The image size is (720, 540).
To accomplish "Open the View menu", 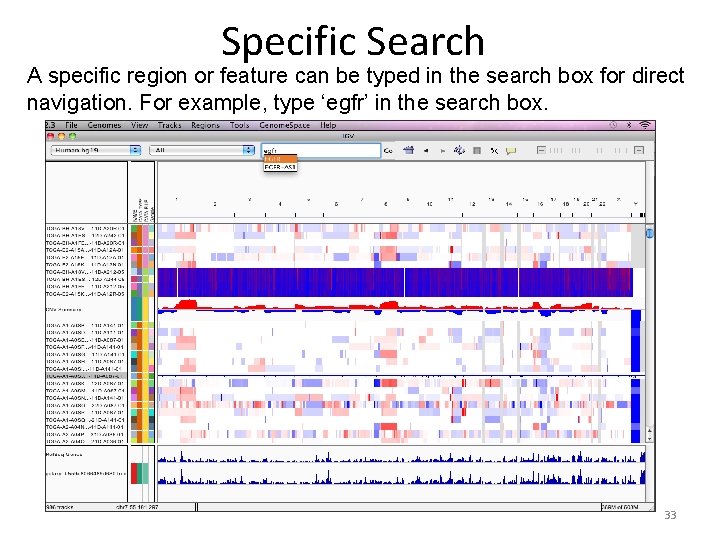I will [139, 125].
